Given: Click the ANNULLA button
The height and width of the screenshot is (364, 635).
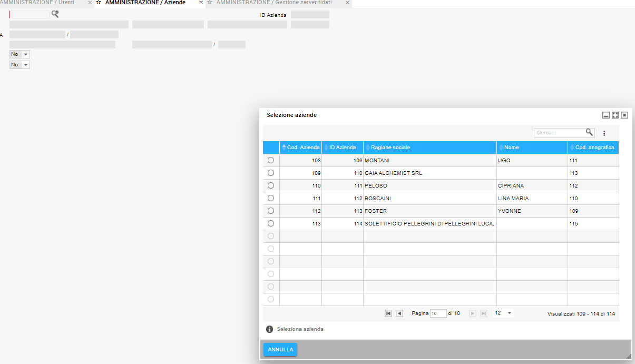Looking at the screenshot, I should point(280,350).
